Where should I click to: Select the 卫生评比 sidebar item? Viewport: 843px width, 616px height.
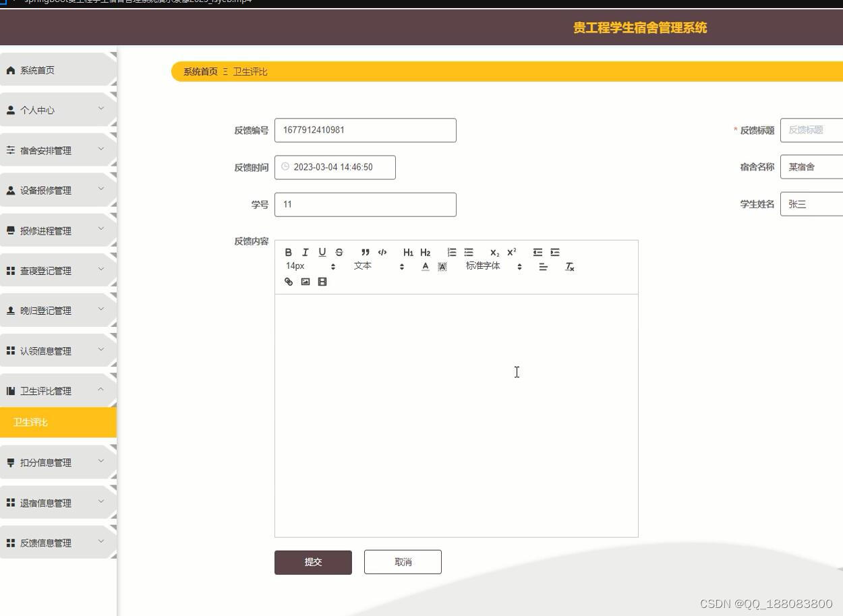(31, 422)
